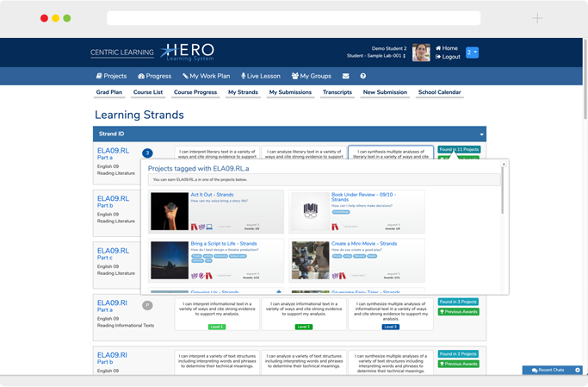Click the Found in 3 Projects button
This screenshot has height=387, width=588.
point(458,302)
